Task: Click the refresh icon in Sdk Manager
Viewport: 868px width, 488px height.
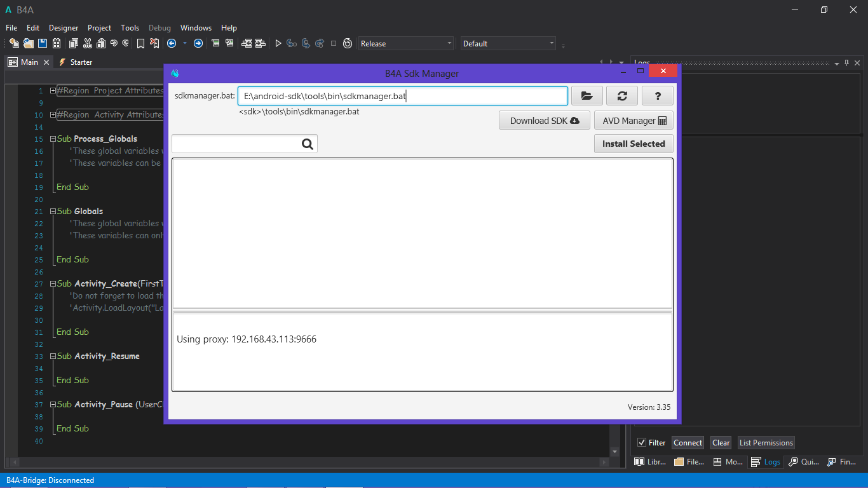Action: pos(622,96)
